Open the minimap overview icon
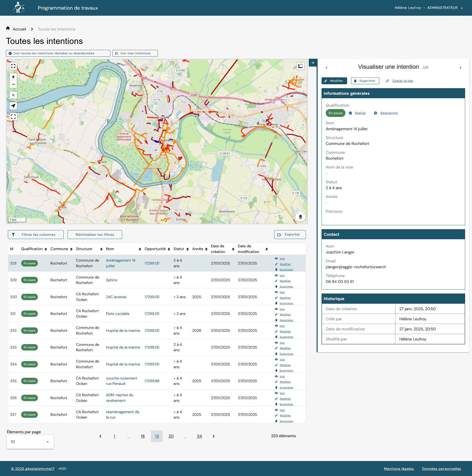The height and width of the screenshot is (476, 472). coord(300,66)
